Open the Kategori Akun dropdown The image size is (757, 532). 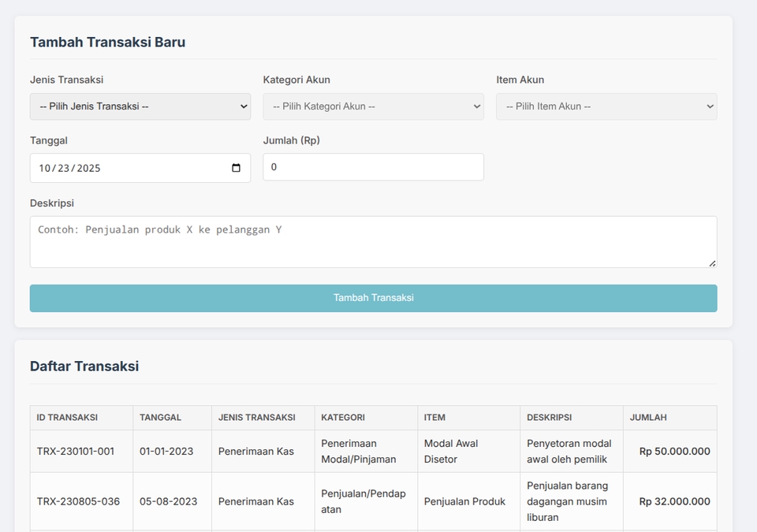373,106
